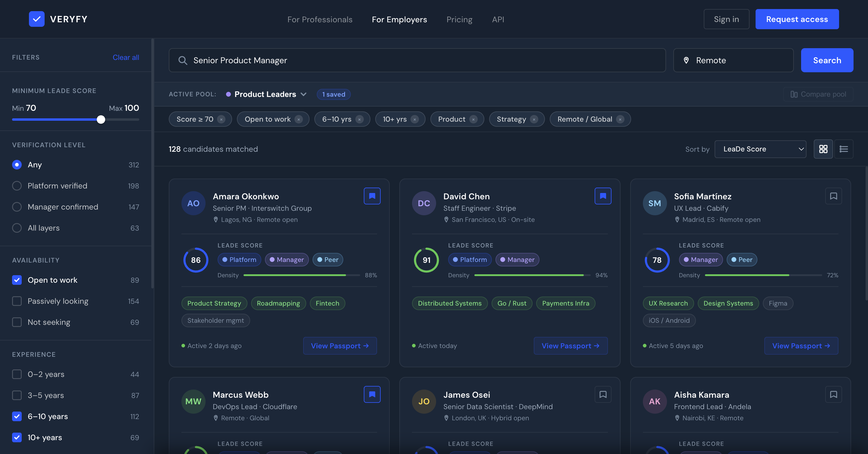Check 3–5 years experience
Viewport: 868px width, 454px height.
tap(17, 395)
